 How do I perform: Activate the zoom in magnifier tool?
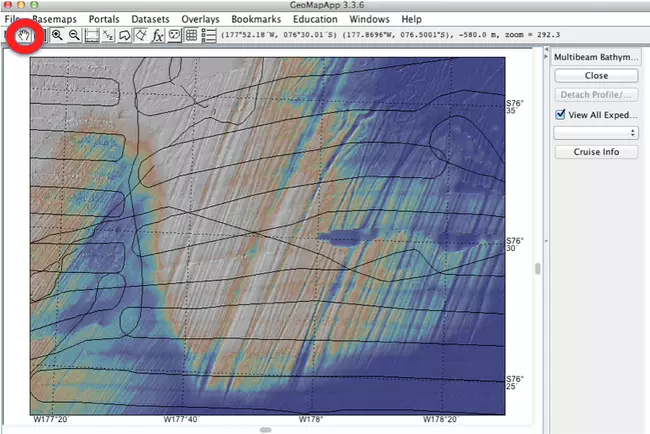(57, 35)
